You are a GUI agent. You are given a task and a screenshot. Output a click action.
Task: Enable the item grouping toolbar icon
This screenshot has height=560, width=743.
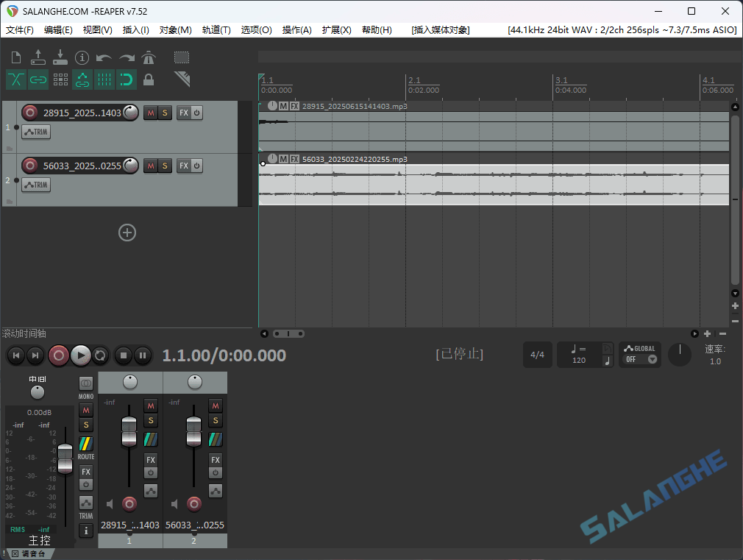pos(38,79)
